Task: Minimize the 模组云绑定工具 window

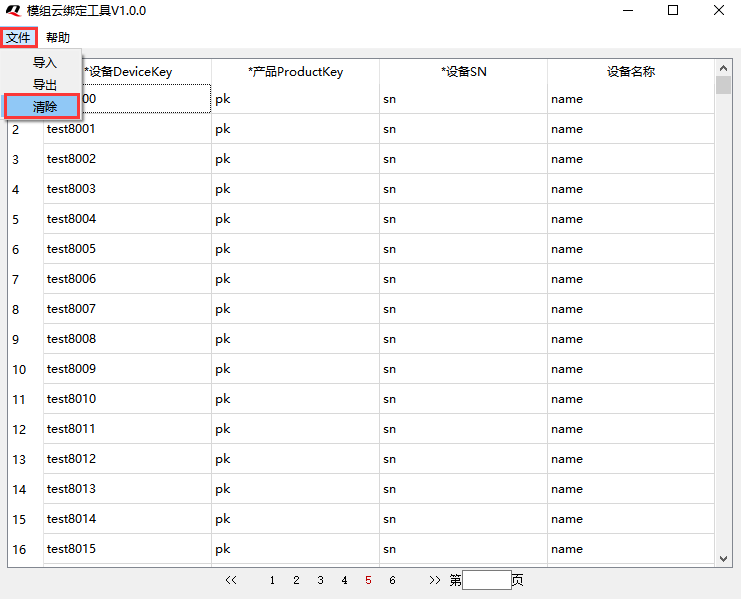Action: 628,10
